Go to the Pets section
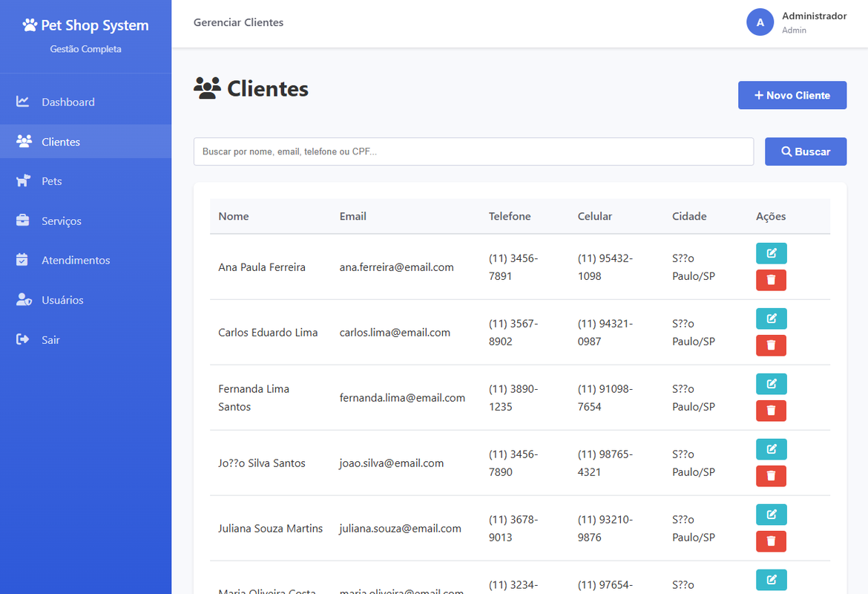This screenshot has height=594, width=868. click(x=86, y=181)
